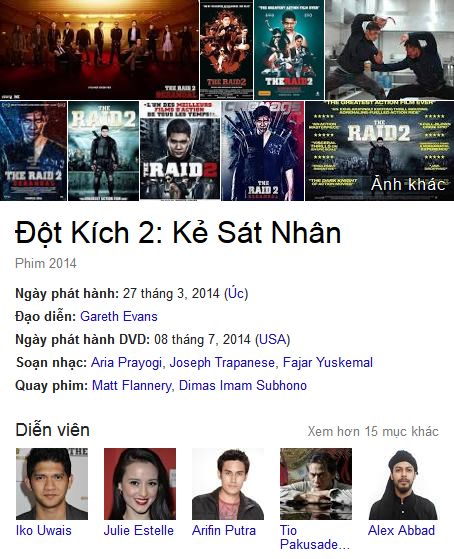Viewport: 454px width, 559px height.
Task: Open composer Aria Prayogi's page
Action: tap(126, 363)
